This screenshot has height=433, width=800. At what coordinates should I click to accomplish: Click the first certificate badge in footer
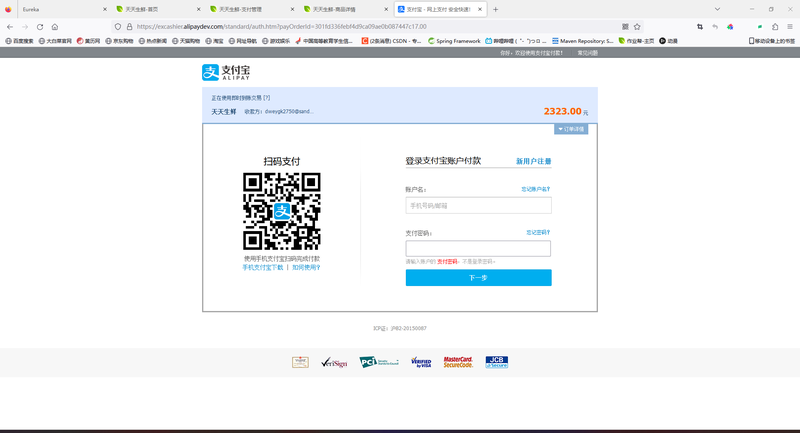coord(300,362)
